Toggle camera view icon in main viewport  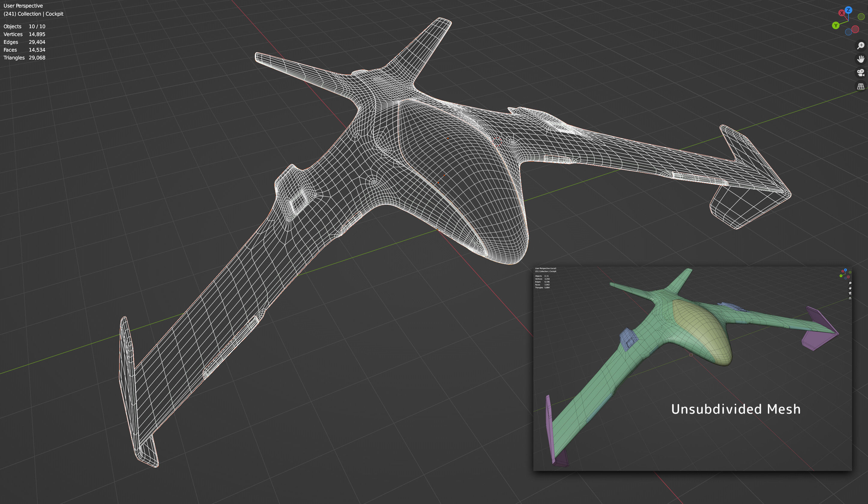(x=860, y=73)
